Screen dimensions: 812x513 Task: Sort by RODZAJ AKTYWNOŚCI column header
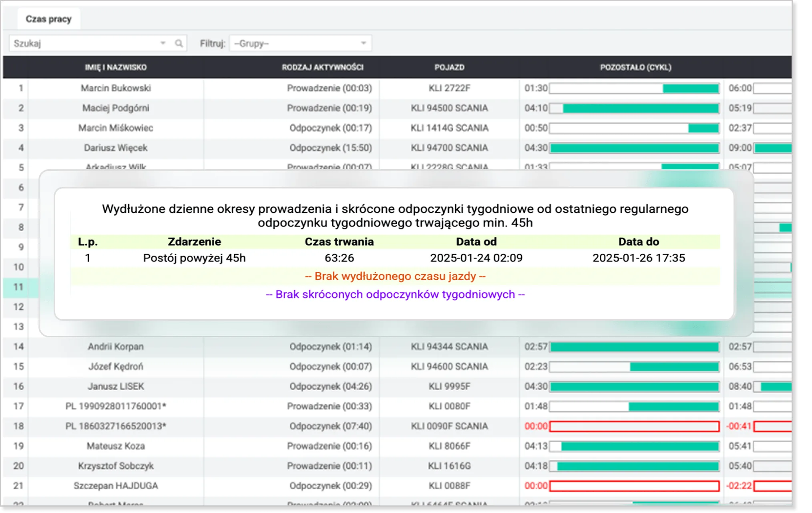pos(322,67)
